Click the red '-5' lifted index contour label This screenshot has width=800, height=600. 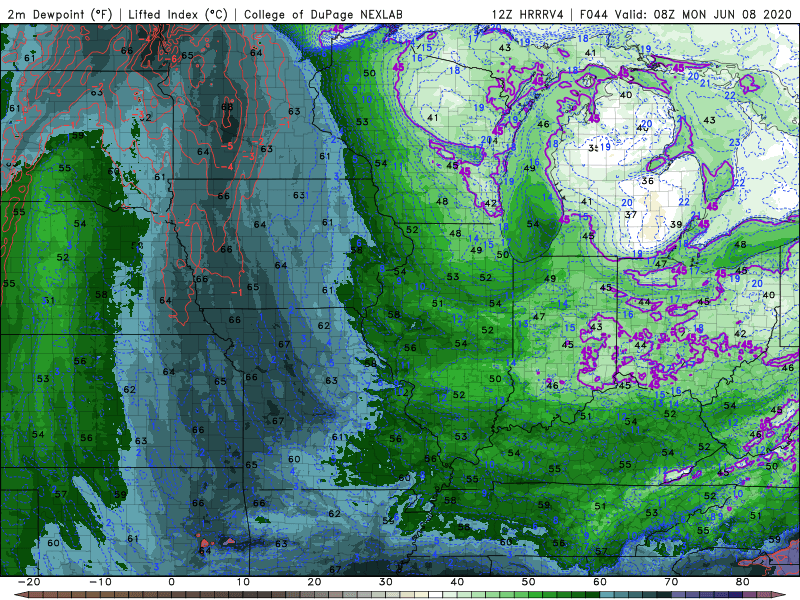coord(227,146)
